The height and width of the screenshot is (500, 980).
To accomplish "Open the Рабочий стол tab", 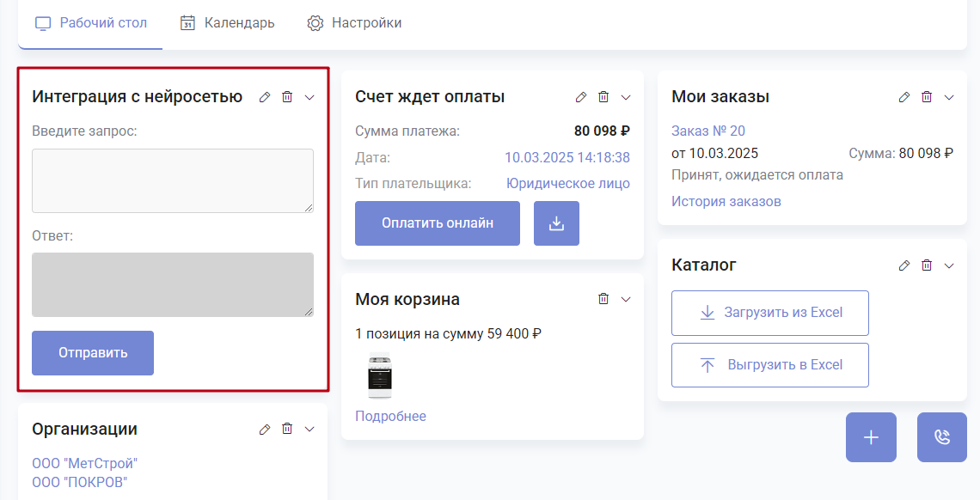I will coord(90,23).
